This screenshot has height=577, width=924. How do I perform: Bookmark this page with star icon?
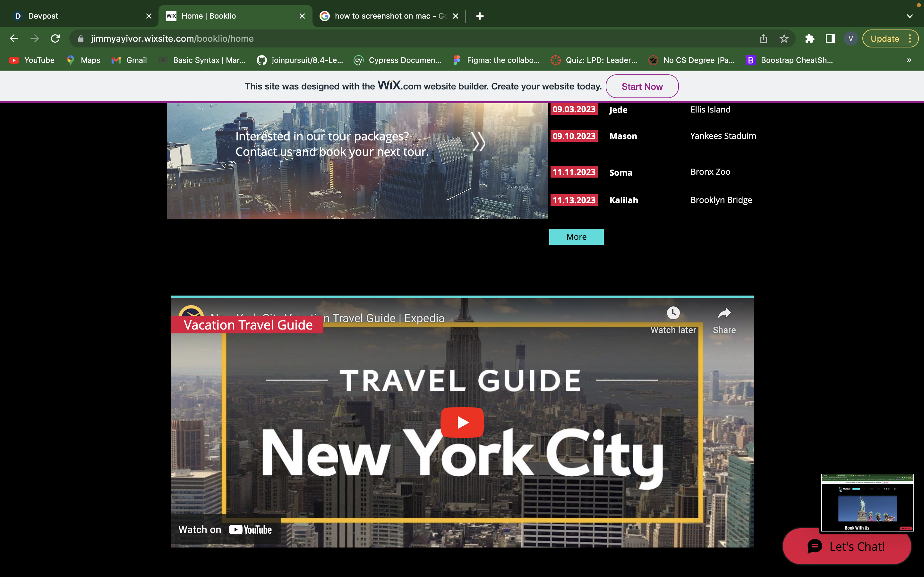tap(784, 38)
